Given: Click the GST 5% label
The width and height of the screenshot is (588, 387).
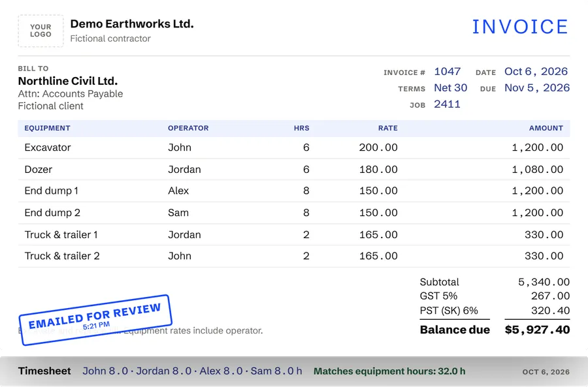Looking at the screenshot, I should pyautogui.click(x=438, y=296).
